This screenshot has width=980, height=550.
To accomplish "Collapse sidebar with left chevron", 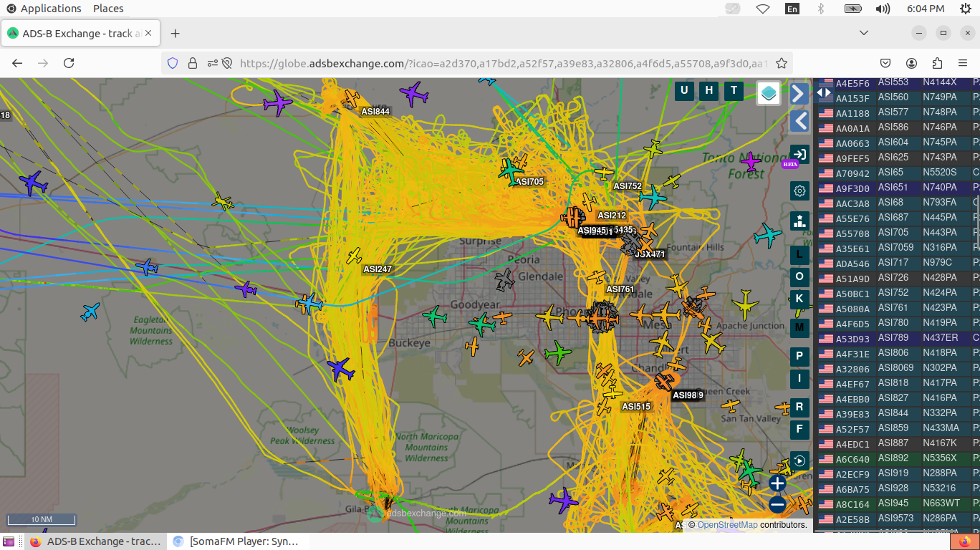I will [x=799, y=120].
